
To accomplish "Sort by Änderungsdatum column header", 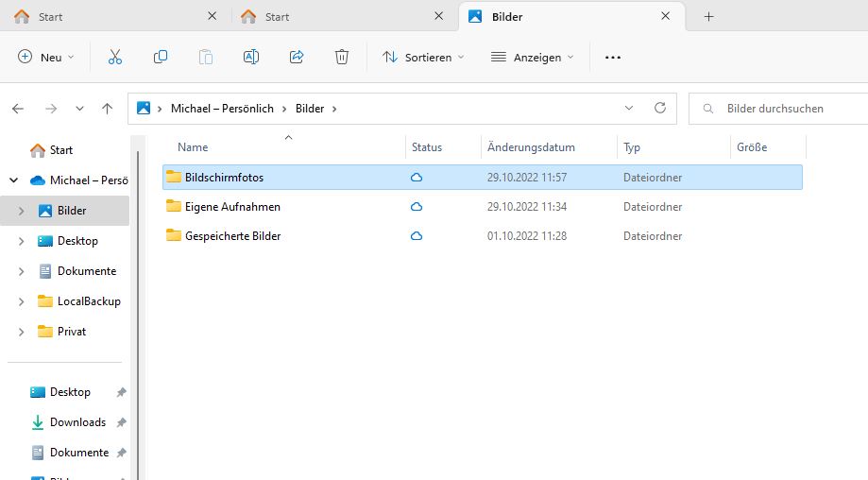I will pos(531,147).
